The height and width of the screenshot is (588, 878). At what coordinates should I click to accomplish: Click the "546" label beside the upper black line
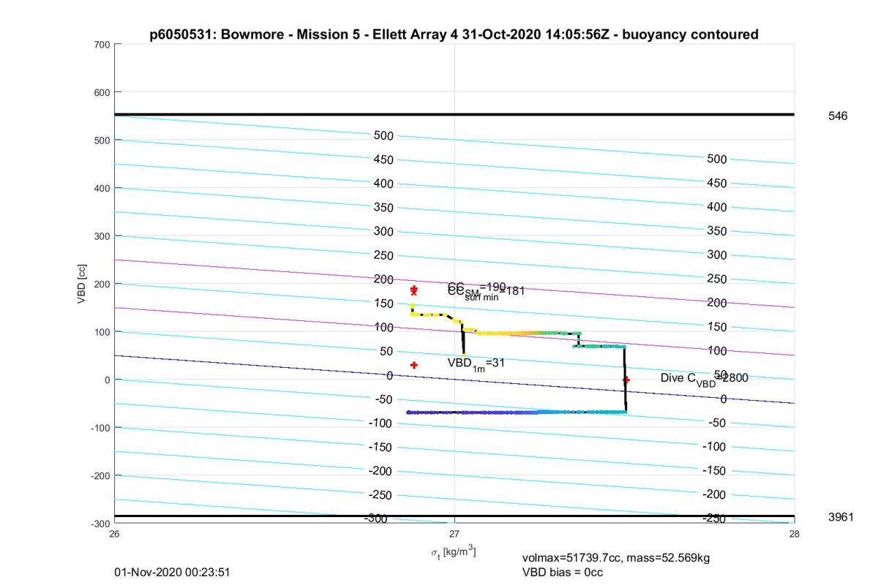click(x=838, y=116)
